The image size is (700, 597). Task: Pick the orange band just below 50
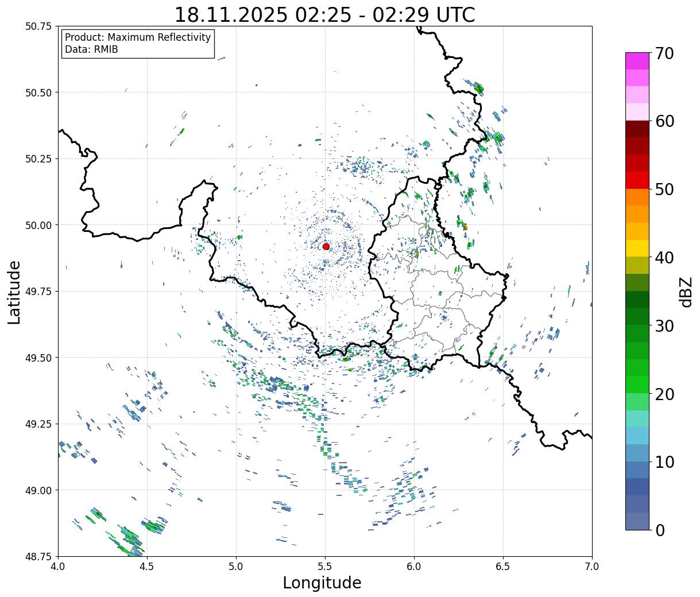637,197
